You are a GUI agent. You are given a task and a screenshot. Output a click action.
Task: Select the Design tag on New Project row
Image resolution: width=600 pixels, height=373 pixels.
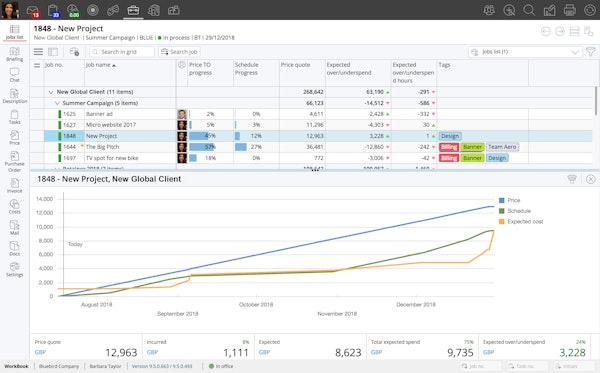[x=450, y=136]
